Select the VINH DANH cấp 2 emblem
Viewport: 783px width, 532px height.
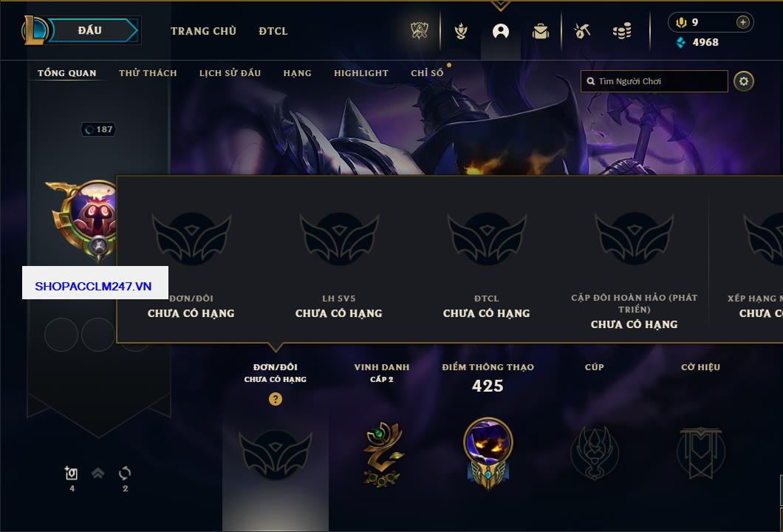(383, 454)
